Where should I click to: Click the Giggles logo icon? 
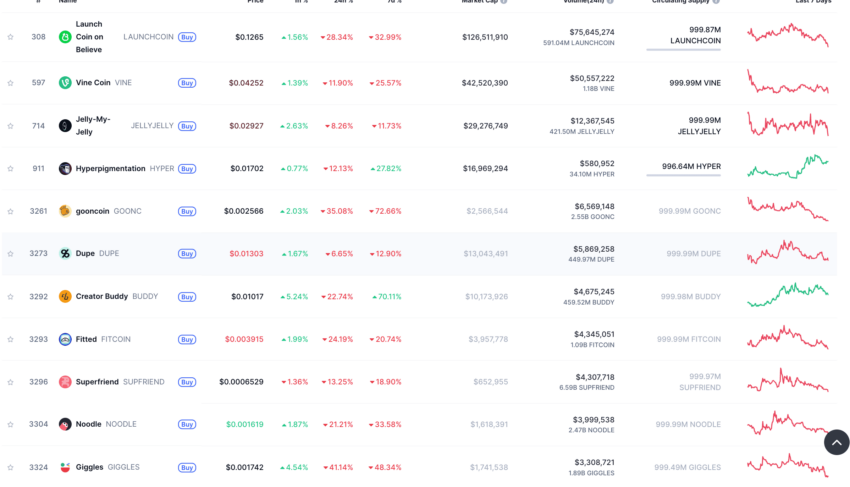[x=65, y=467]
